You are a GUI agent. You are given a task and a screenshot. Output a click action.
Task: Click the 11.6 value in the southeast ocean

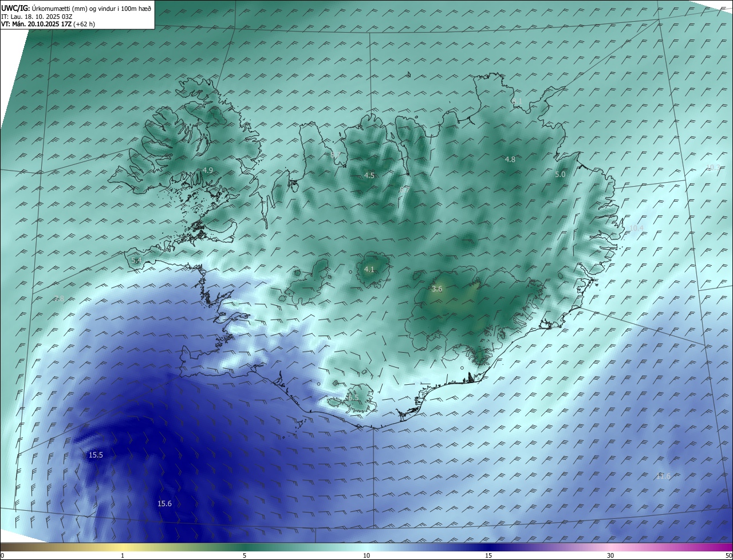pos(663,476)
